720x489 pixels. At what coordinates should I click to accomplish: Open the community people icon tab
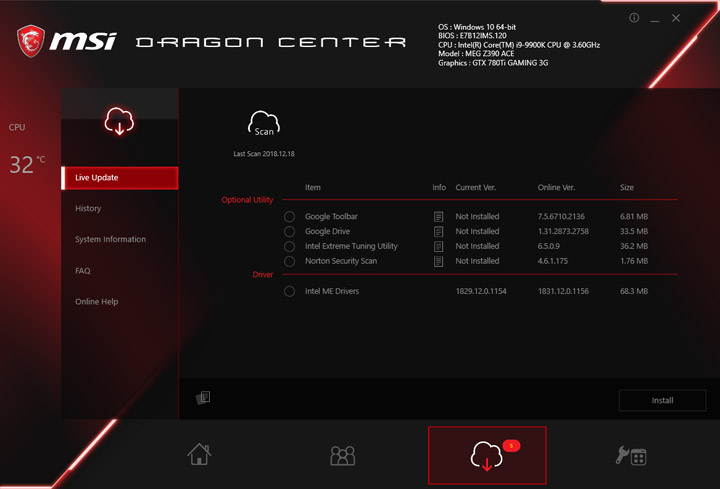click(343, 455)
